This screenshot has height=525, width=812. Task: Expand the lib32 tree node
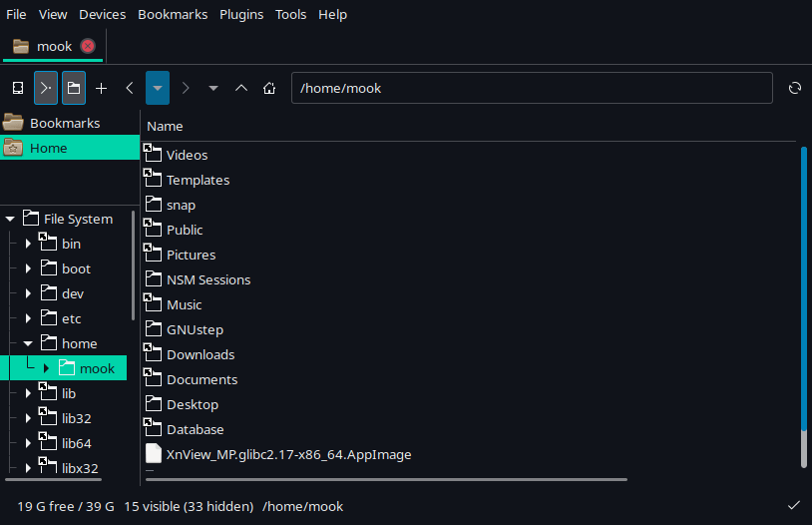pos(28,418)
